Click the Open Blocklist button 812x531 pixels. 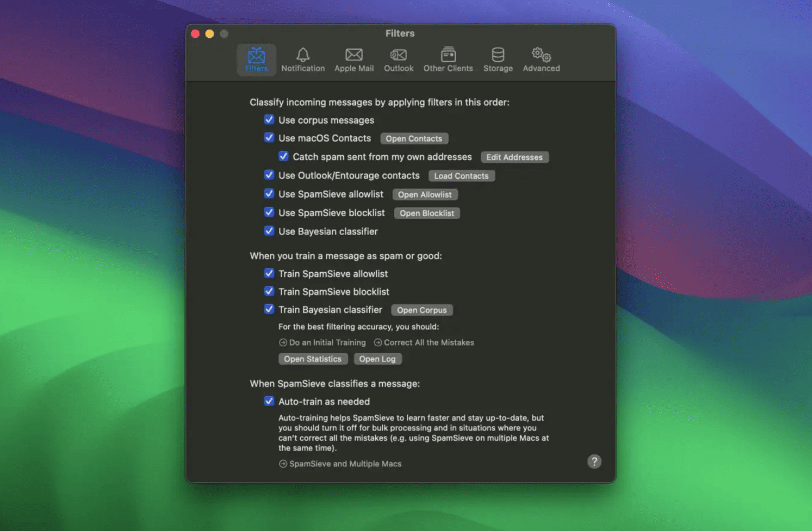427,213
